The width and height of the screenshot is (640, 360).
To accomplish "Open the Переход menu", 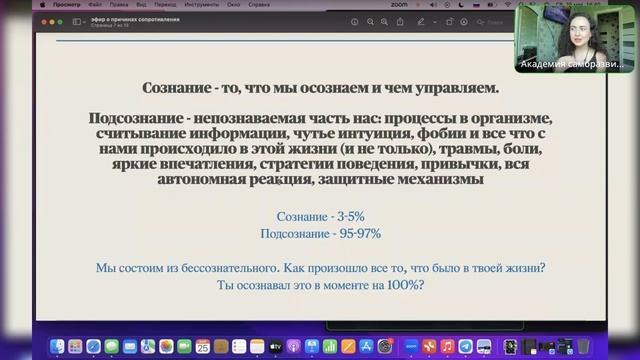I will coord(165,4).
